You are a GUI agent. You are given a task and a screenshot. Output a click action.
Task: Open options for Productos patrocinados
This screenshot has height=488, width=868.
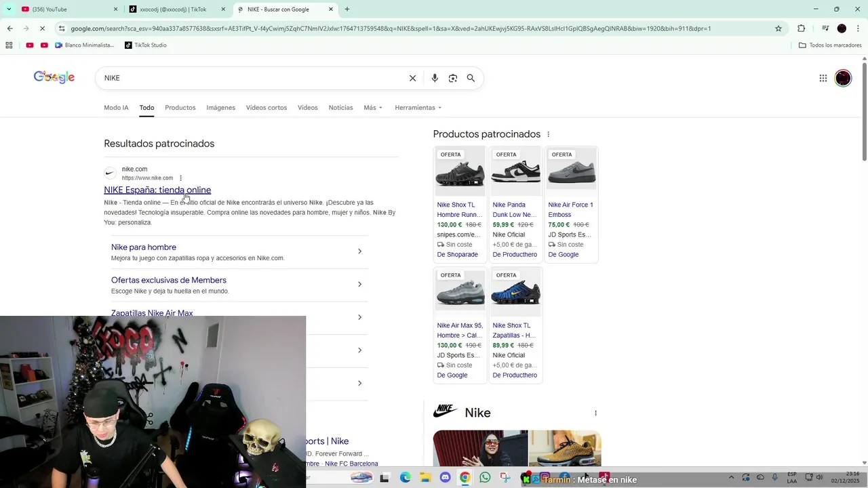[x=548, y=134]
